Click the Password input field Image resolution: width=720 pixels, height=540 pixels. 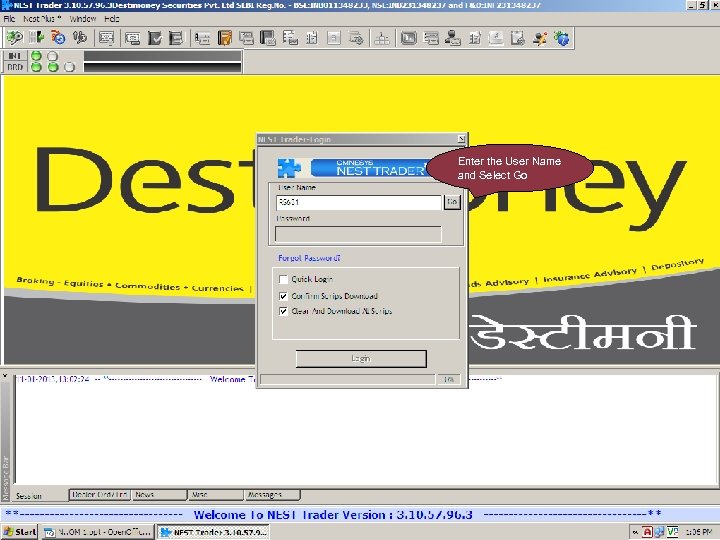pyautogui.click(x=358, y=234)
